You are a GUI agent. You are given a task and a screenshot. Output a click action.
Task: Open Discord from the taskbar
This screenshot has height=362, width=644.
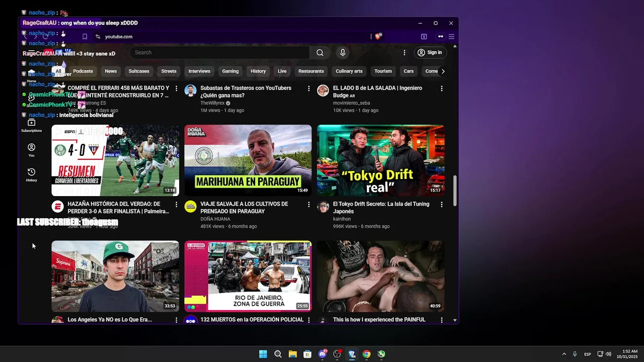323,354
